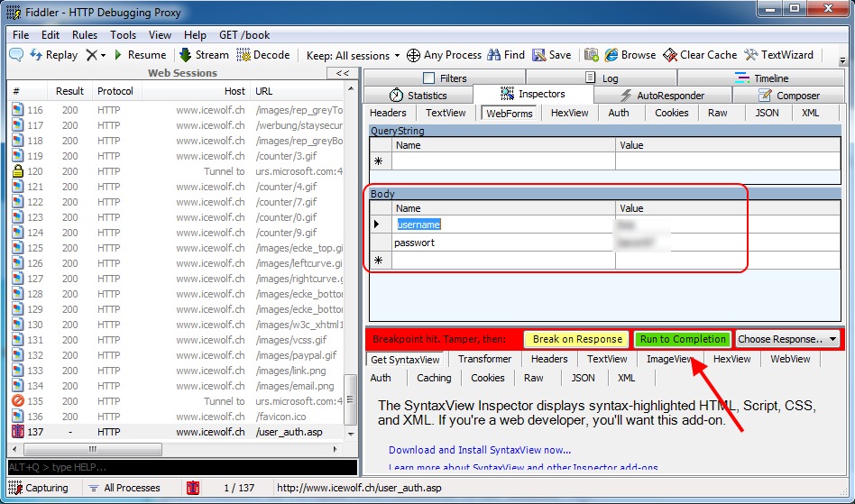The width and height of the screenshot is (855, 504).
Task: Click the GET /book menu item
Action: pyautogui.click(x=244, y=35)
